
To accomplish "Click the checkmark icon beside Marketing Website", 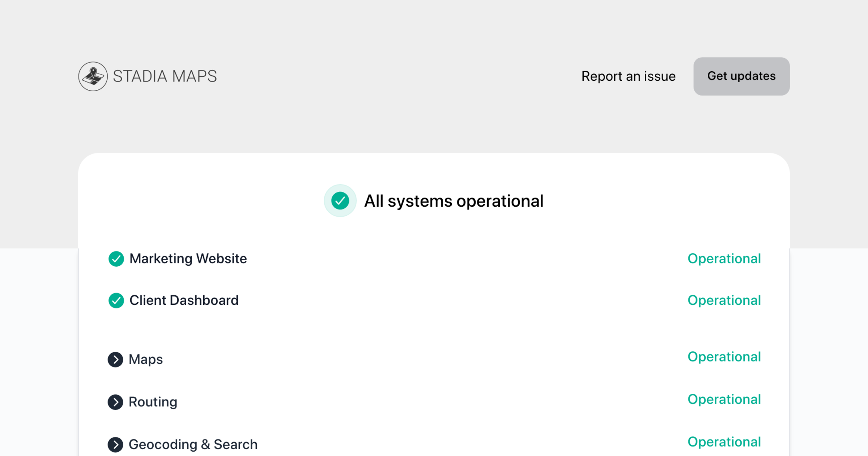I will pos(116,259).
